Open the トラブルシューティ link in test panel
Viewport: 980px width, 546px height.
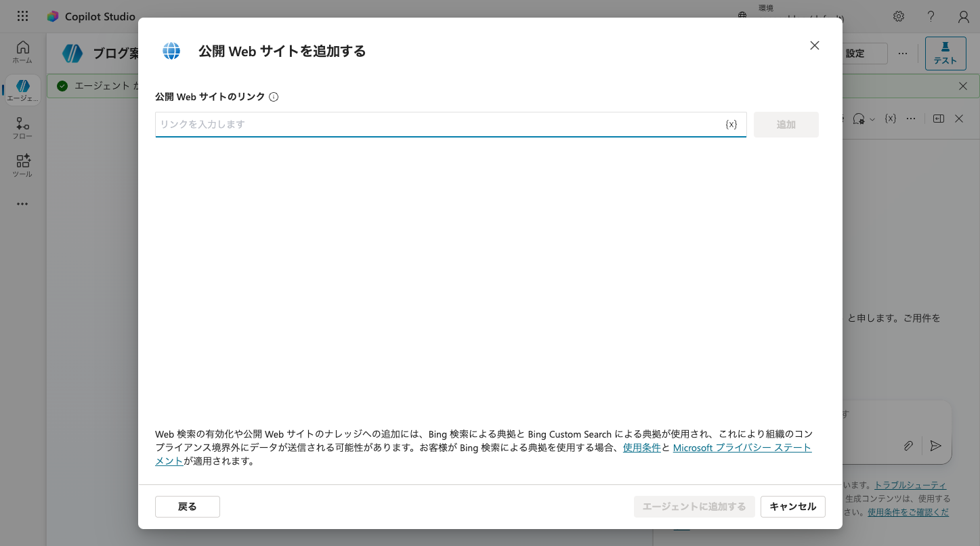coord(910,485)
